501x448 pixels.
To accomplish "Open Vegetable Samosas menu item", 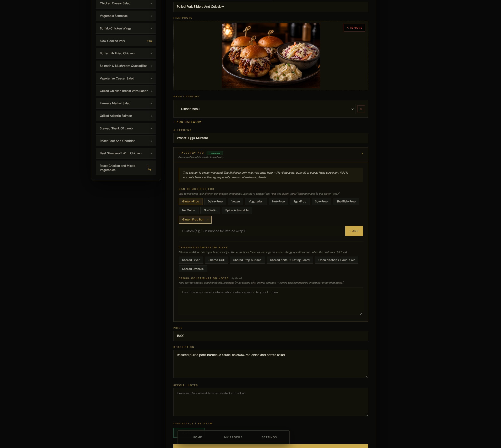I will (x=126, y=16).
